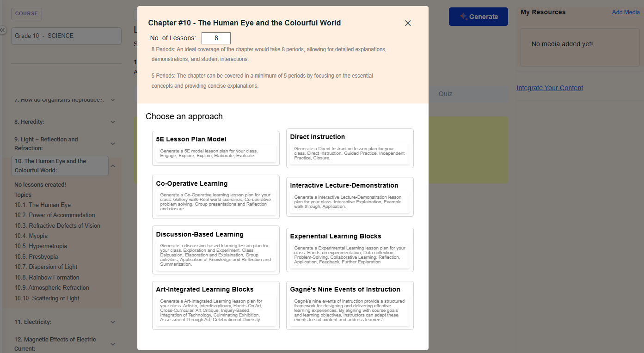Open the Add Media link

pyautogui.click(x=625, y=12)
